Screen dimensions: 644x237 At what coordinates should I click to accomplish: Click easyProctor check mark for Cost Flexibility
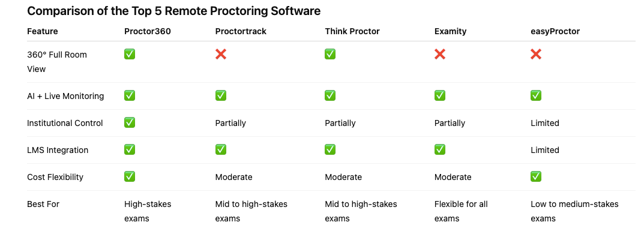pyautogui.click(x=536, y=176)
